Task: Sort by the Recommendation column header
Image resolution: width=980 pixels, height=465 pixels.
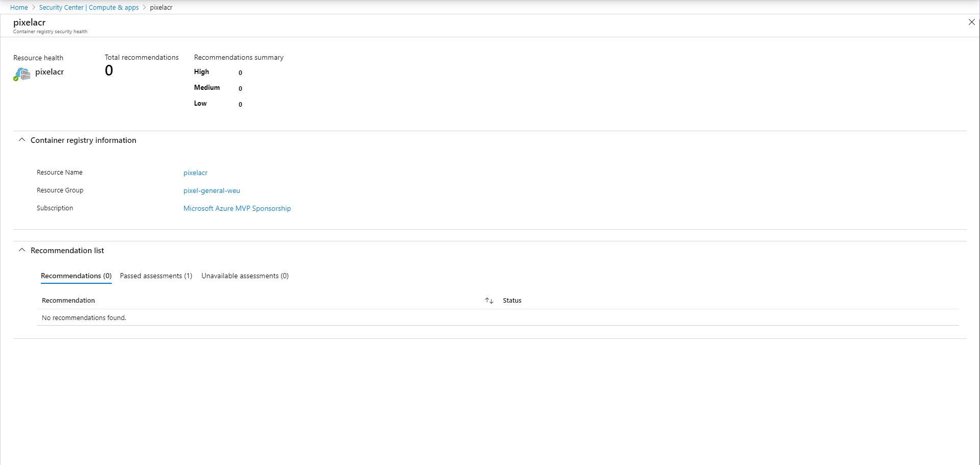Action: click(68, 301)
